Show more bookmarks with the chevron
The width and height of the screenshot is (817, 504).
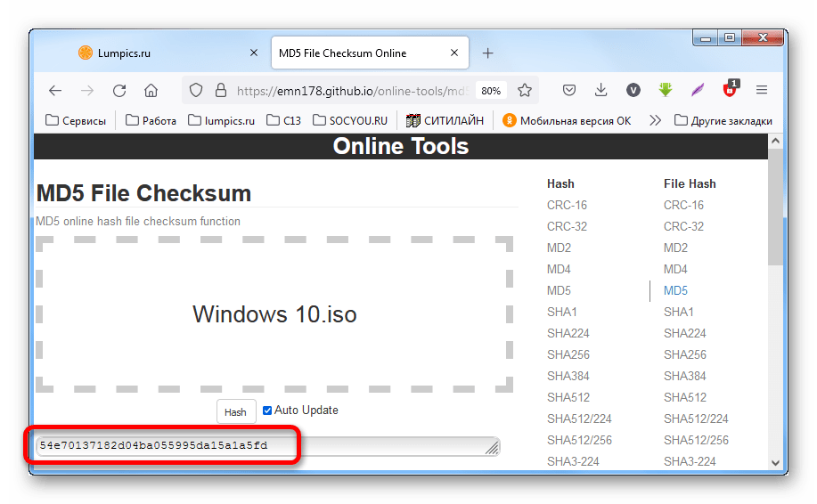pyautogui.click(x=655, y=120)
